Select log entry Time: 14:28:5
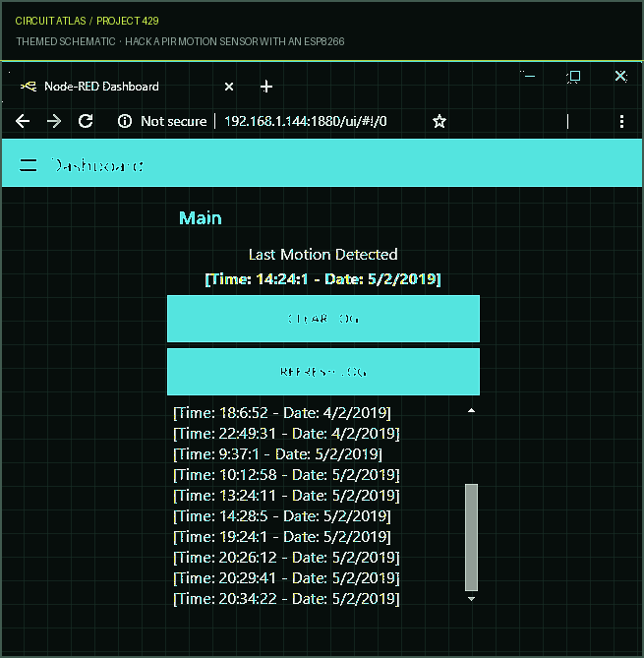Screen dimensions: 644x658 282,516
